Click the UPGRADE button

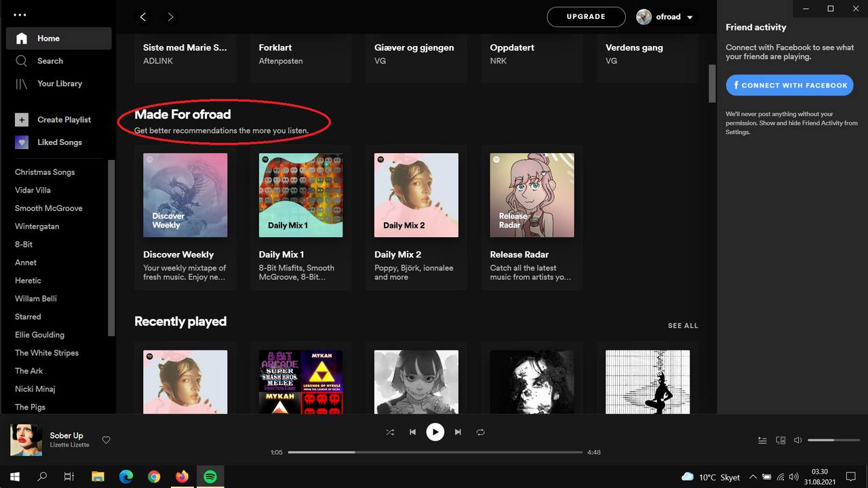coord(586,16)
